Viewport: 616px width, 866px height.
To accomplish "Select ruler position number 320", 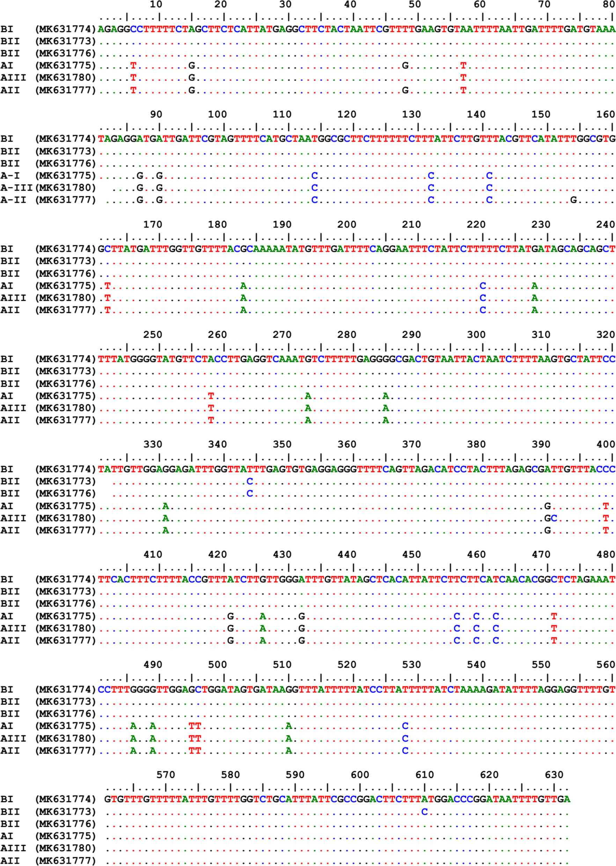I will pos(606,334).
